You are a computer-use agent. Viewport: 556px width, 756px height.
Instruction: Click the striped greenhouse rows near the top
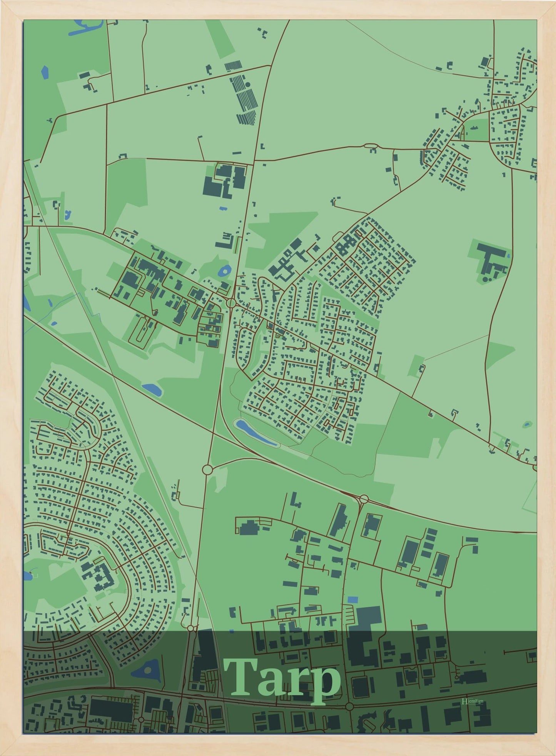coord(243,96)
